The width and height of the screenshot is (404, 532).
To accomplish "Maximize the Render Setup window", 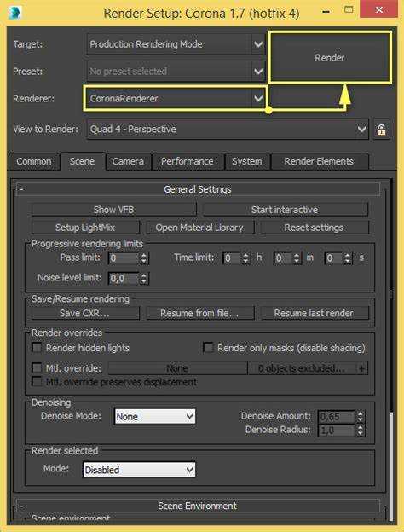I will point(349,10).
